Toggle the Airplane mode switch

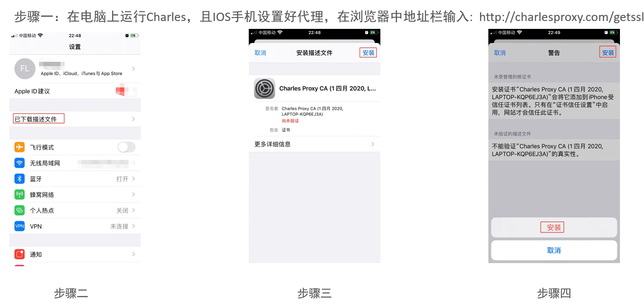point(126,147)
